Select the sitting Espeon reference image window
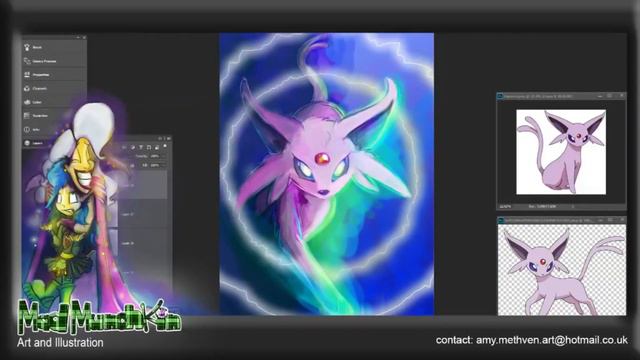The height and width of the screenshot is (360, 640). tap(561, 152)
